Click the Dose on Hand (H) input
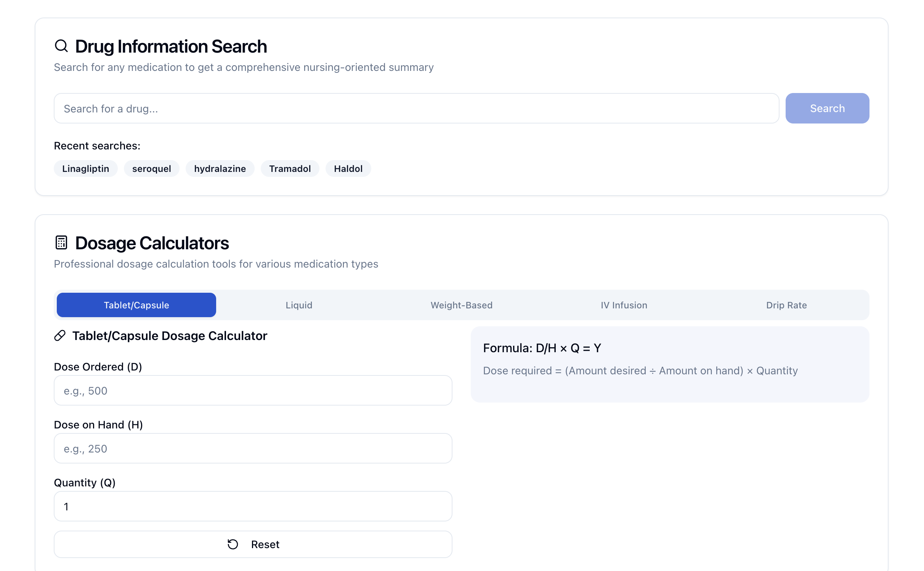The height and width of the screenshot is (571, 924). [253, 448]
